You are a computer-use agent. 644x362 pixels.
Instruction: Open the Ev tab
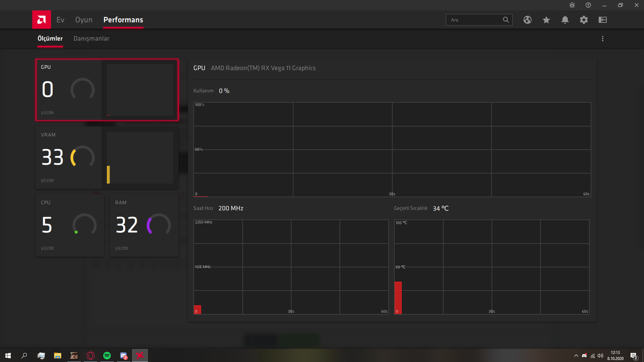(x=60, y=20)
